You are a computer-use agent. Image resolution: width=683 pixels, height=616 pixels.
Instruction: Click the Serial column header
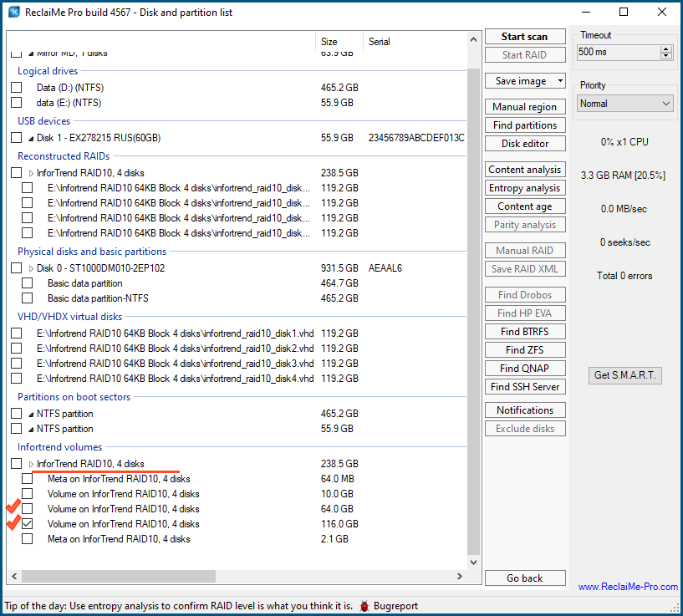tap(415, 42)
